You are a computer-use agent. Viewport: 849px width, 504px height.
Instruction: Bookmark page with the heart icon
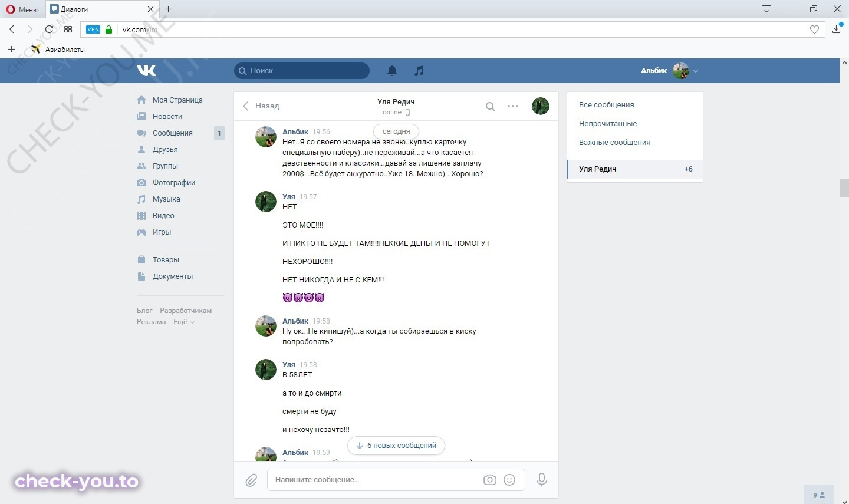[x=814, y=29]
